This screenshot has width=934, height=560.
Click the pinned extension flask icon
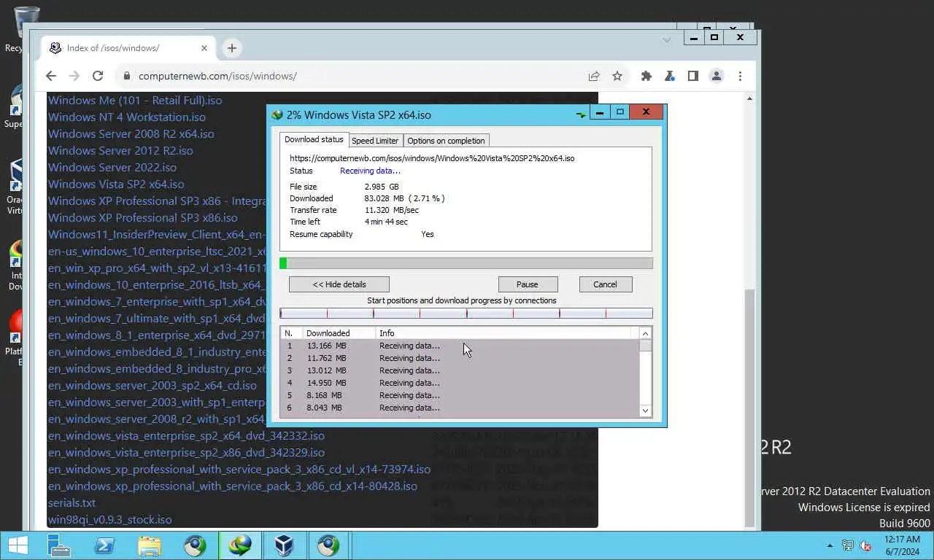(669, 76)
